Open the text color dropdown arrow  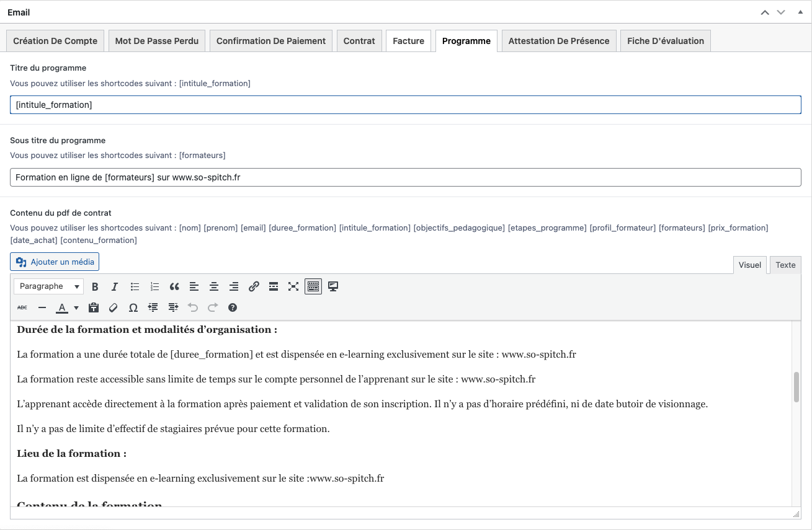tap(76, 307)
